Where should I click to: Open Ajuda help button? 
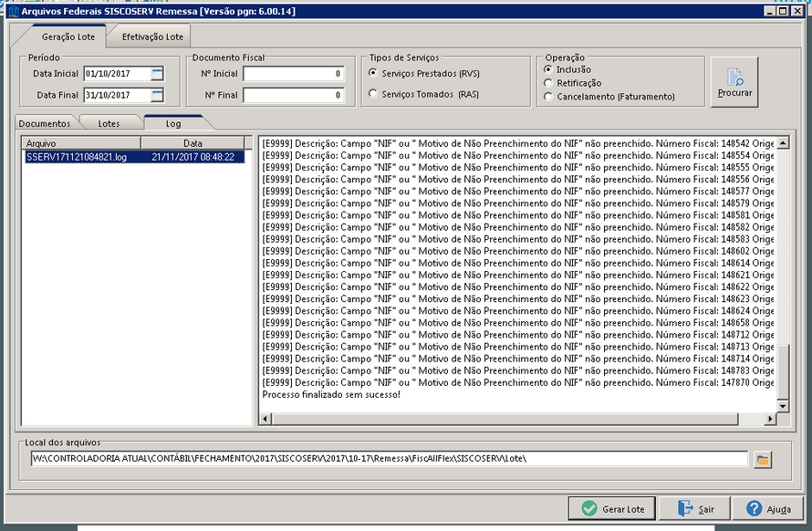[x=768, y=509]
